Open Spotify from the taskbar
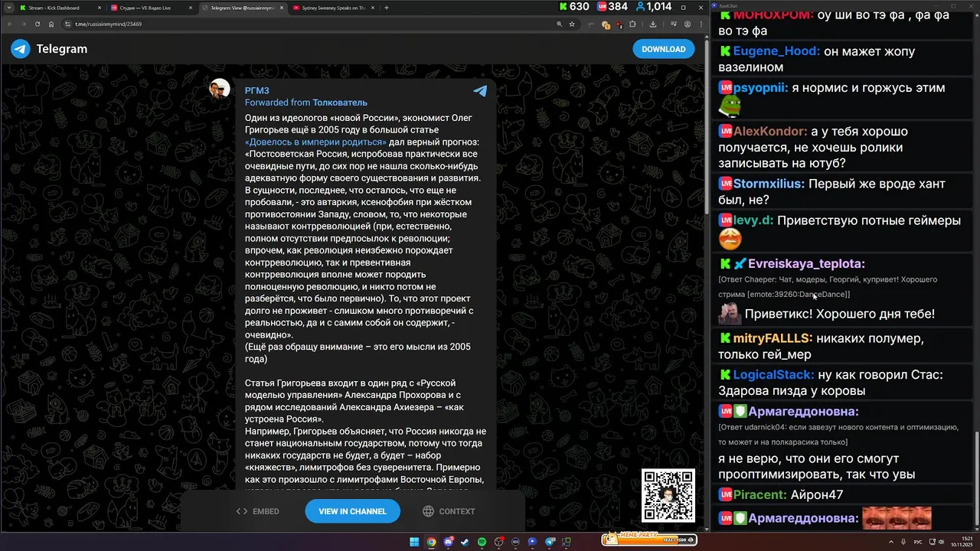 [482, 541]
